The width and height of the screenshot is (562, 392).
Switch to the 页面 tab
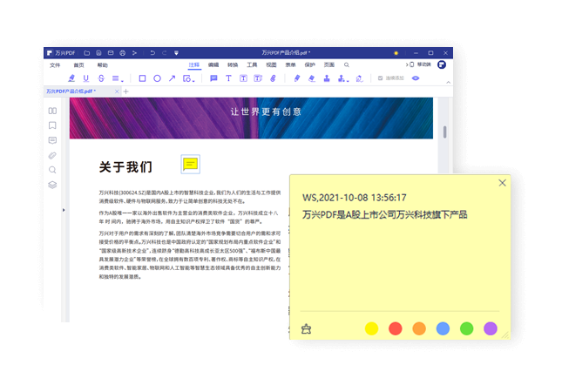(329, 64)
